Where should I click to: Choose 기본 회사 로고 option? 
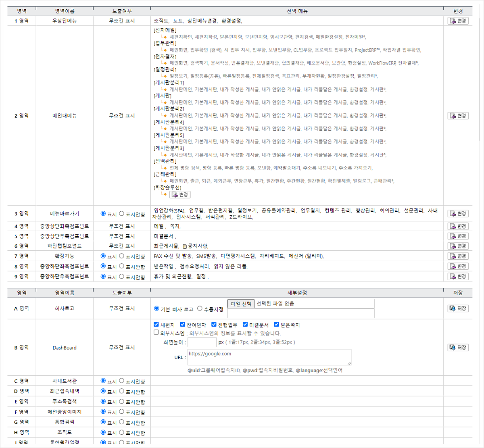click(x=156, y=308)
